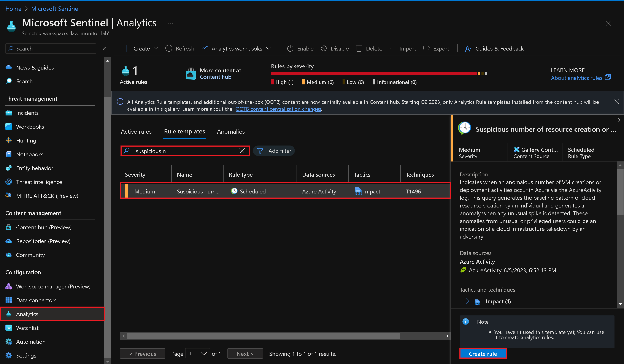
Task: Open Entity behavior page
Action: click(x=34, y=168)
